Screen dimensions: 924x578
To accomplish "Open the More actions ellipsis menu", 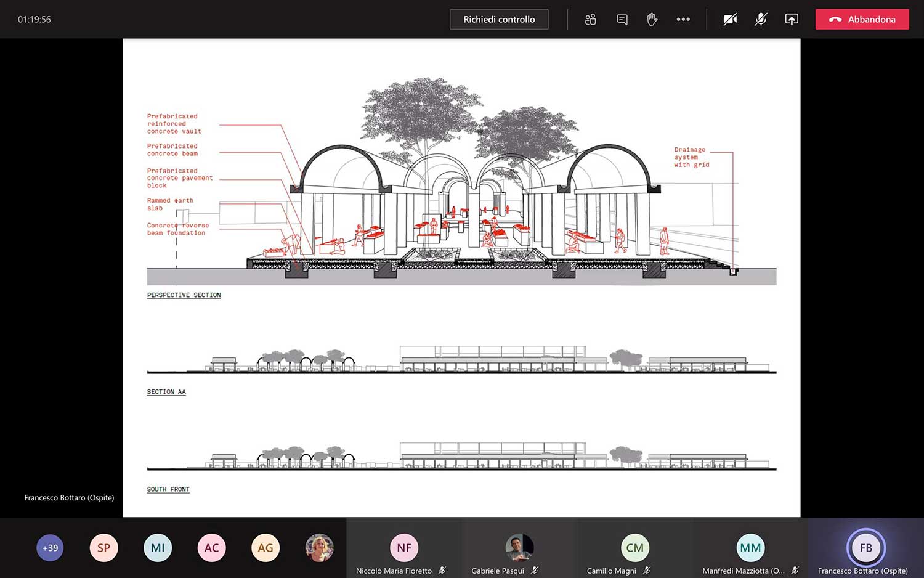I will (x=683, y=20).
